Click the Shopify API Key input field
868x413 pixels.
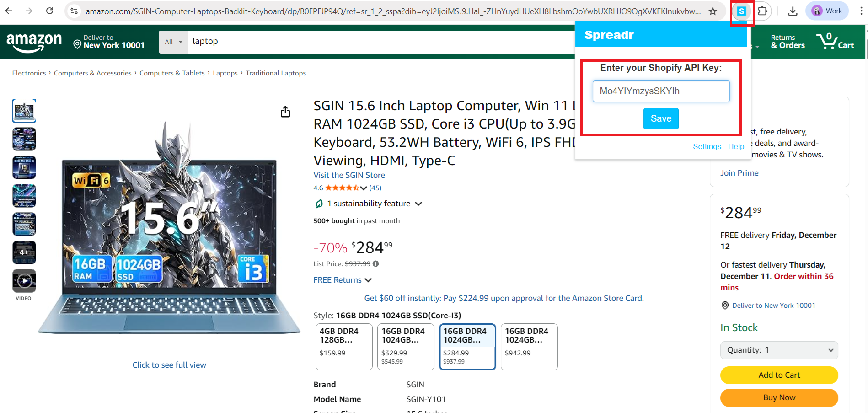[x=661, y=91]
